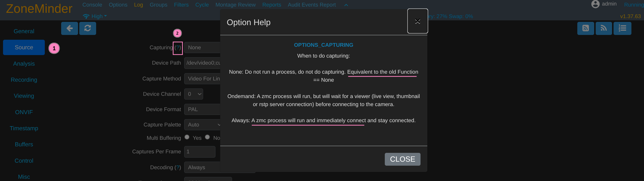
Task: Open the Filters menu link
Action: pos(181,5)
